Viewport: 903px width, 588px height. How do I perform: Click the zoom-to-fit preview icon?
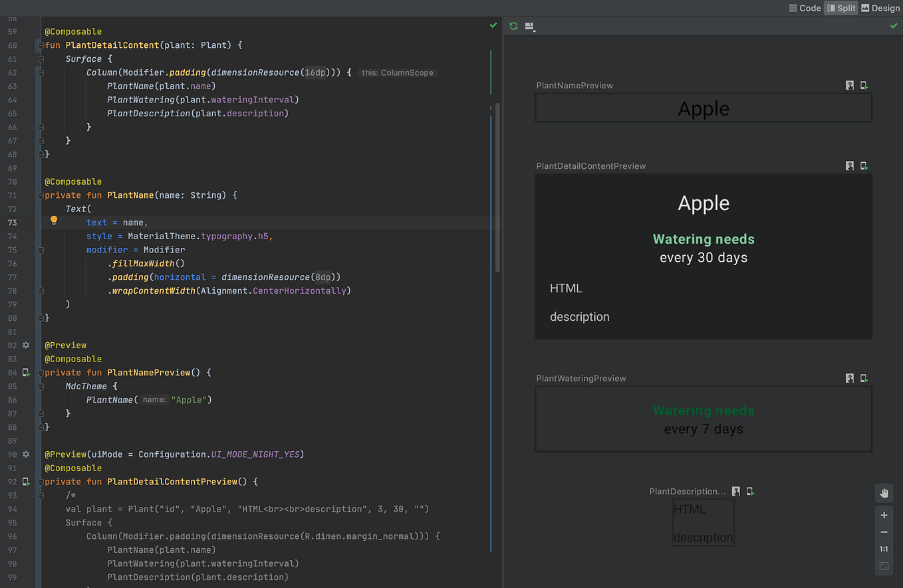tap(884, 566)
